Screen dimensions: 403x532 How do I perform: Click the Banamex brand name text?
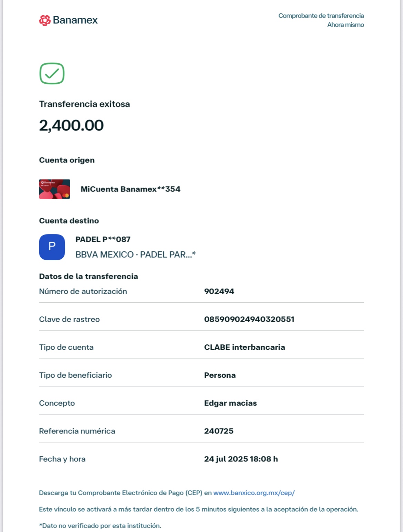[75, 20]
